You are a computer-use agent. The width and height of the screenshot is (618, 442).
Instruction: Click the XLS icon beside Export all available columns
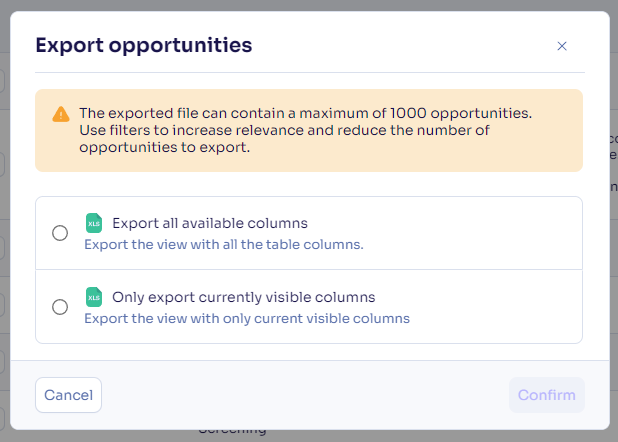94,223
